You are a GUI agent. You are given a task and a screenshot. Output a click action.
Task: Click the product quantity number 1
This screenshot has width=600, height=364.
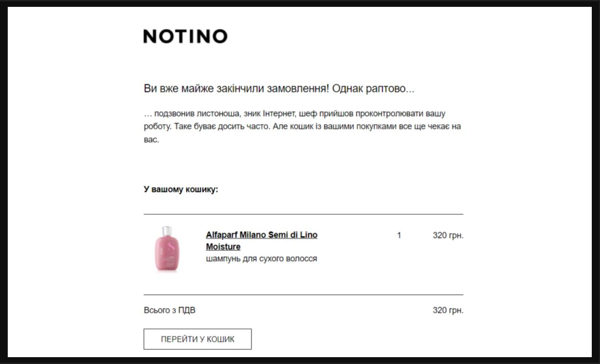tap(399, 235)
